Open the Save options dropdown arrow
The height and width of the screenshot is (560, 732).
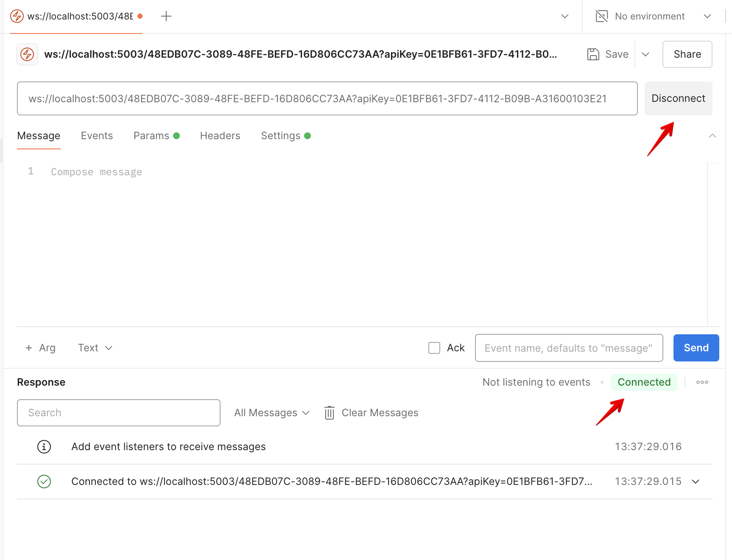(645, 54)
